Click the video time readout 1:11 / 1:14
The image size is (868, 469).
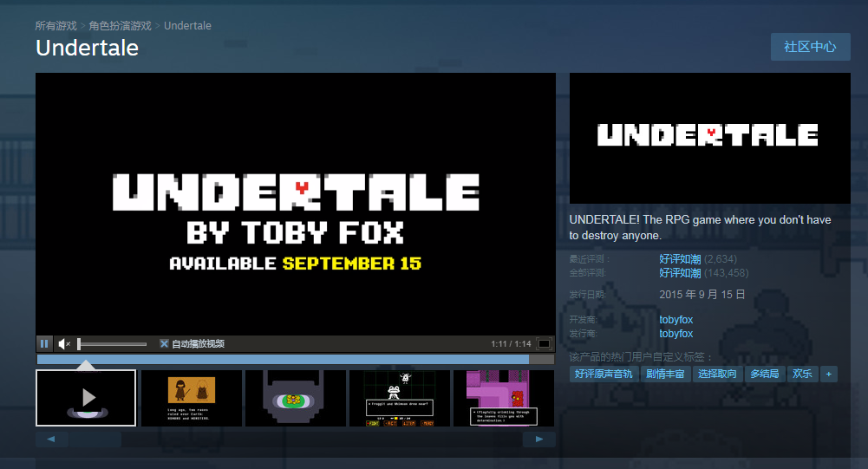pyautogui.click(x=511, y=344)
